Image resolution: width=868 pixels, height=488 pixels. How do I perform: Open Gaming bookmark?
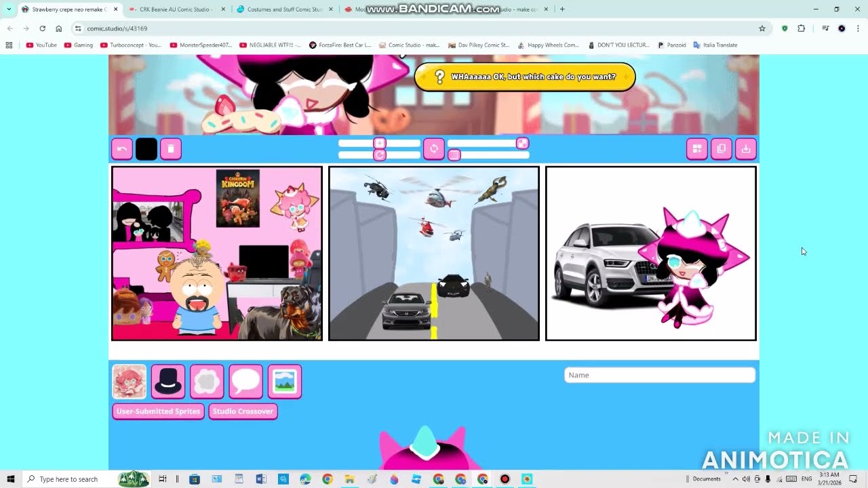(79, 45)
